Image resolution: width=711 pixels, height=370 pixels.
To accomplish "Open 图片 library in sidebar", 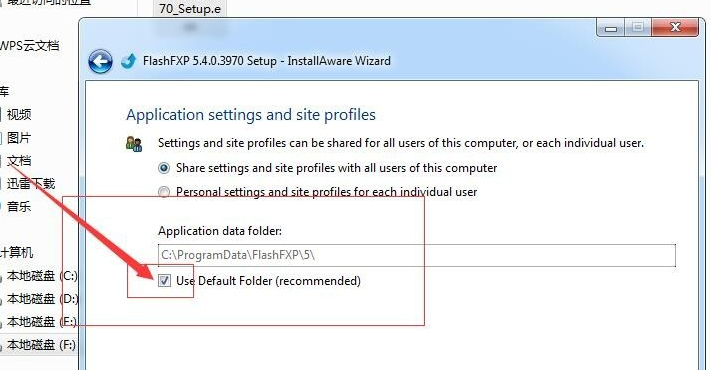I will pos(19,138).
